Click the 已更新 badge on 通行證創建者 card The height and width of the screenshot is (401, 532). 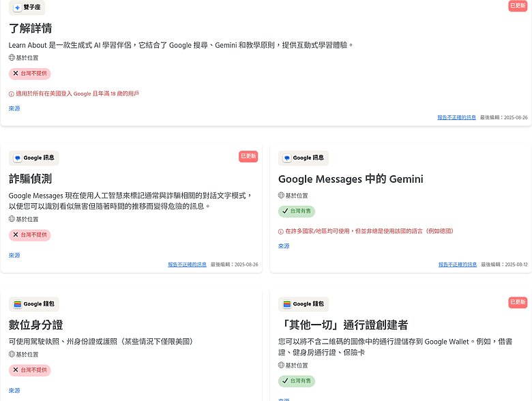pyautogui.click(x=518, y=303)
